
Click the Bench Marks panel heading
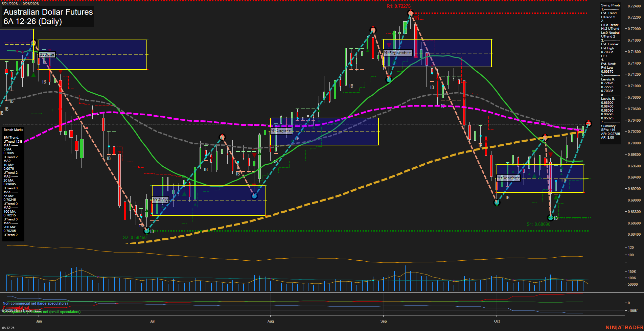(14, 130)
